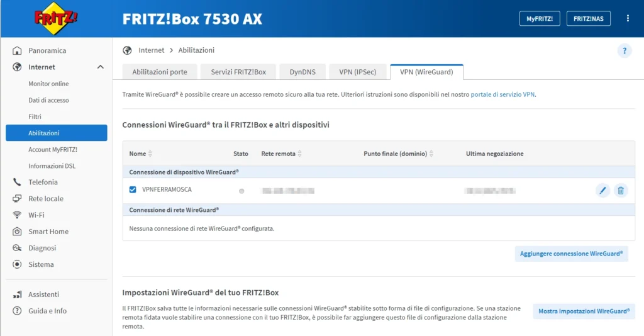644x336 pixels.
Task: Click the Connessione di rete WireGuard row
Action: pos(379,210)
